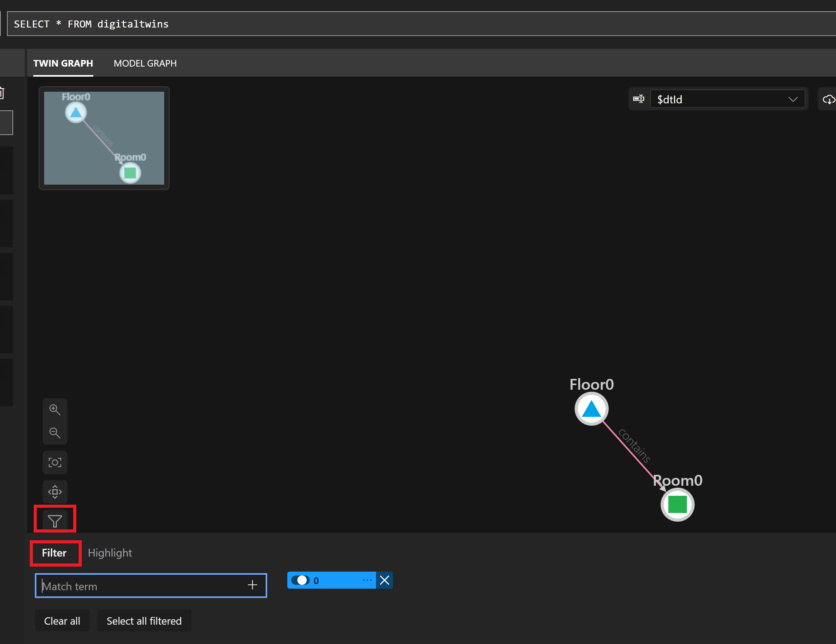Click the Select all filtered button
Image resolution: width=836 pixels, height=644 pixels.
tap(144, 620)
